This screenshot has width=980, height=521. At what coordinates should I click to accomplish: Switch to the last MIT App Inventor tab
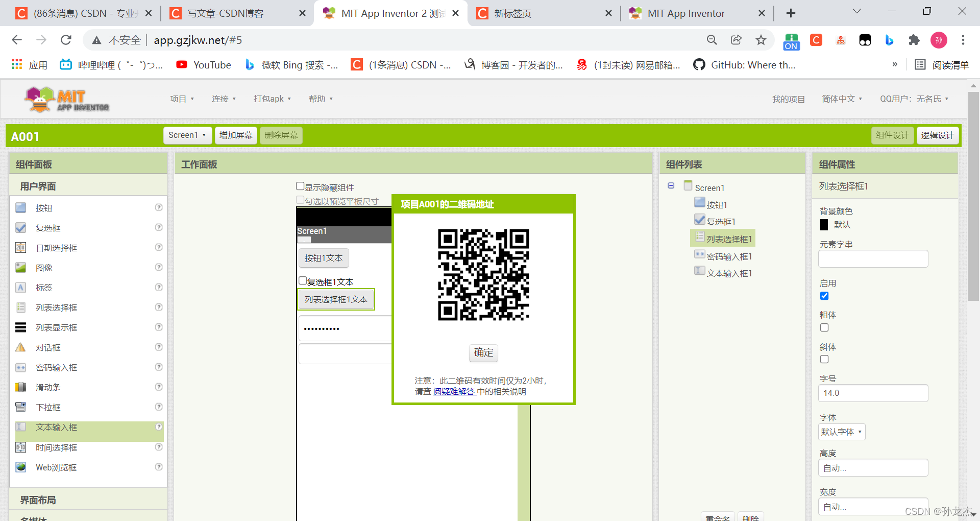pyautogui.click(x=697, y=13)
